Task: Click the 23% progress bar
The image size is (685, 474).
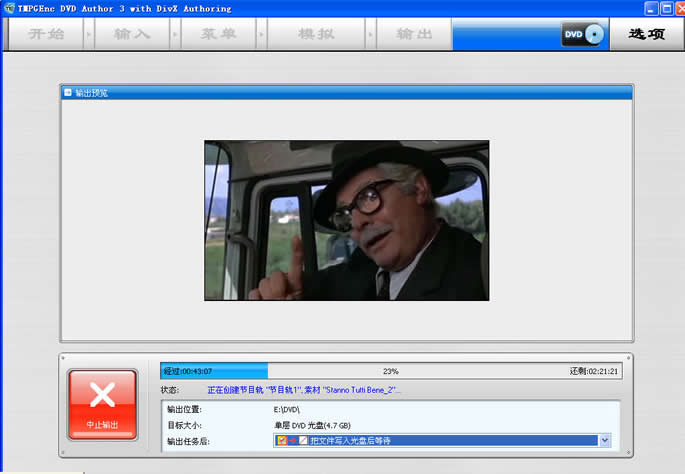Action: (x=391, y=371)
